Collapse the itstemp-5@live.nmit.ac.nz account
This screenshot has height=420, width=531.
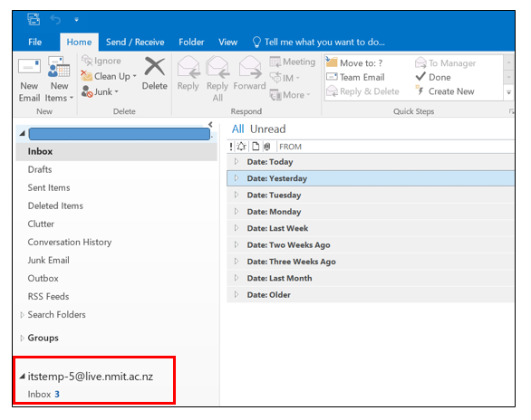[x=22, y=376]
